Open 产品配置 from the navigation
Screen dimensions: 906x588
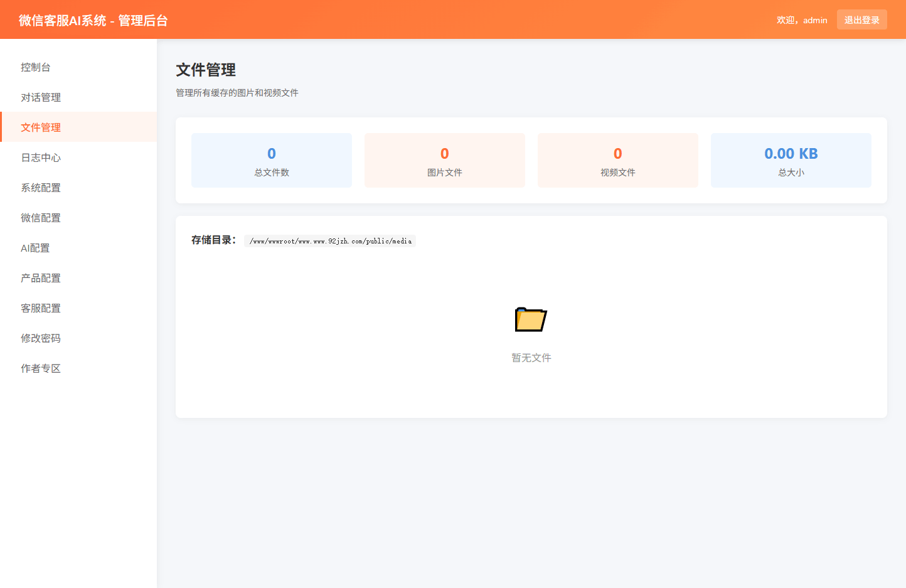40,278
